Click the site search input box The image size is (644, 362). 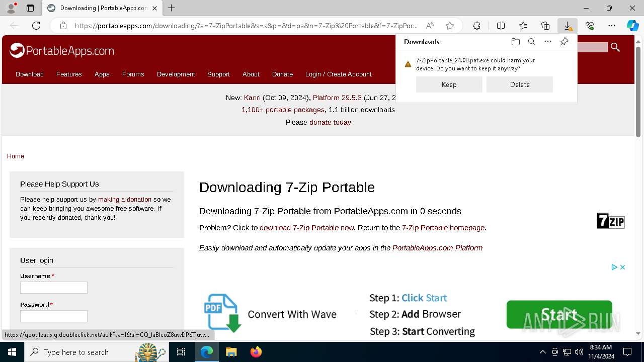point(592,47)
